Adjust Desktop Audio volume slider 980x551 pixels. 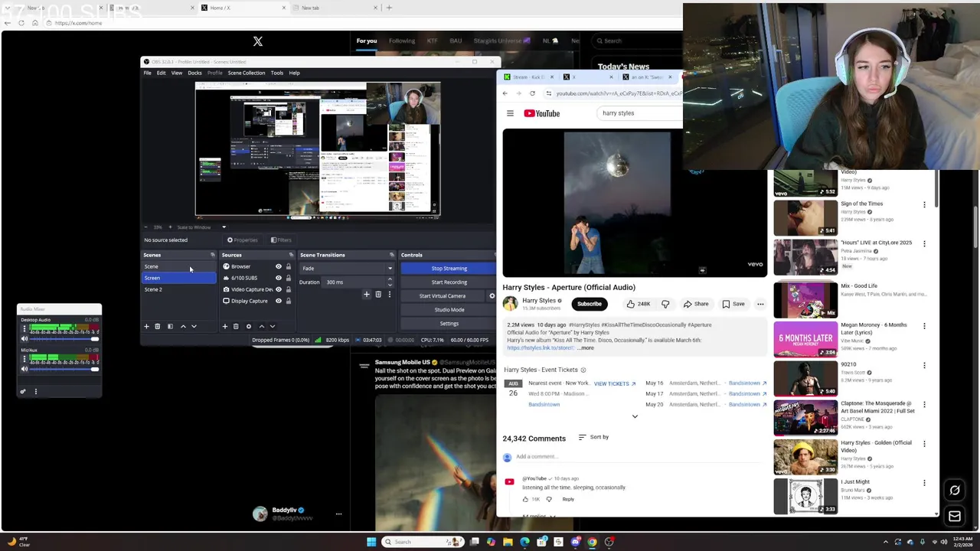[x=64, y=338]
